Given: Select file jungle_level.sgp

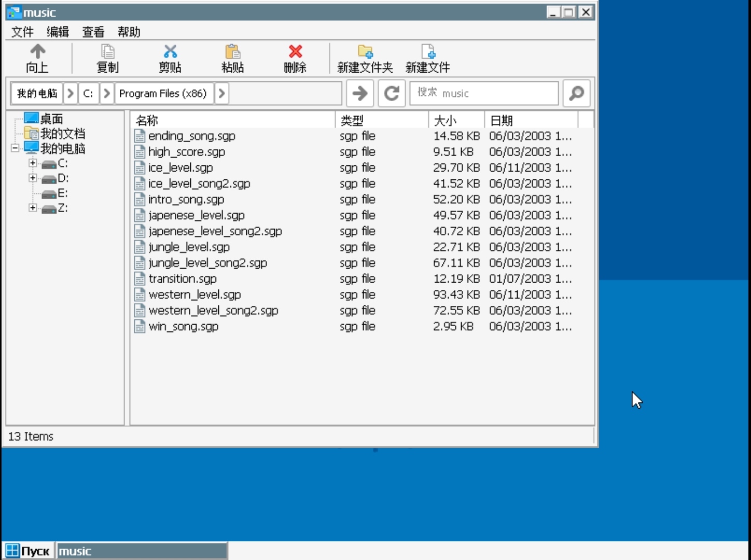Looking at the screenshot, I should click(x=189, y=247).
